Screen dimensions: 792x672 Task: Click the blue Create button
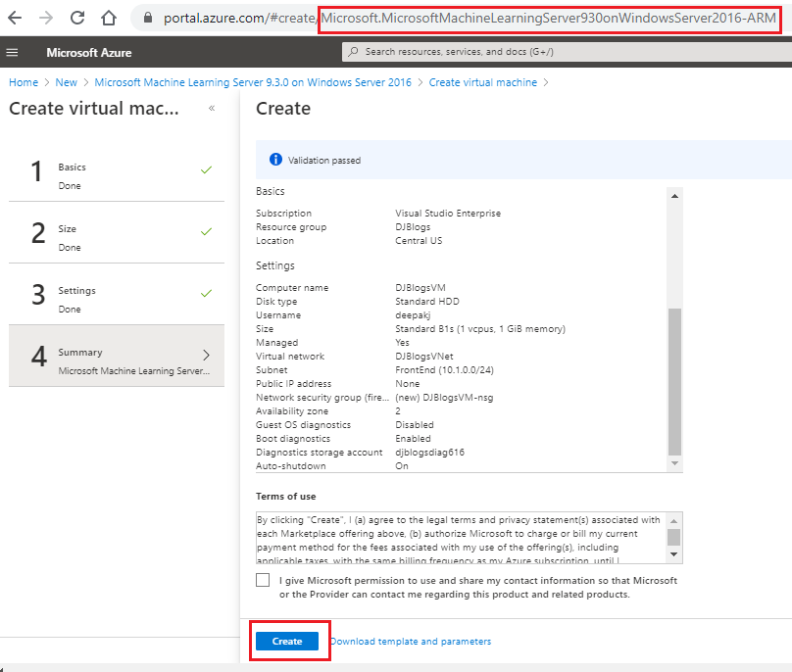pos(287,642)
